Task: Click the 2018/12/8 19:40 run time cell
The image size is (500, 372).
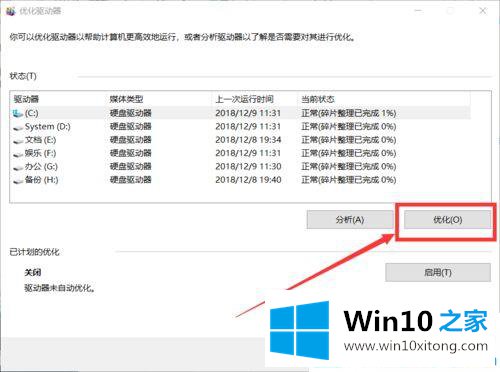Action: pyautogui.click(x=248, y=180)
